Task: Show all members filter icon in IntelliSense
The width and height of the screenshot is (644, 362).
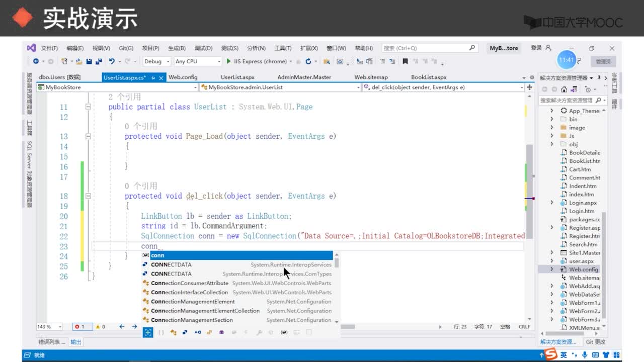Action: [x=147, y=332]
